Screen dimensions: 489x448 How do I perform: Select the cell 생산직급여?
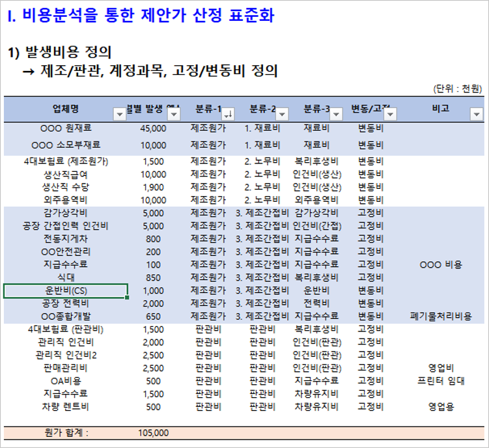[x=66, y=175]
